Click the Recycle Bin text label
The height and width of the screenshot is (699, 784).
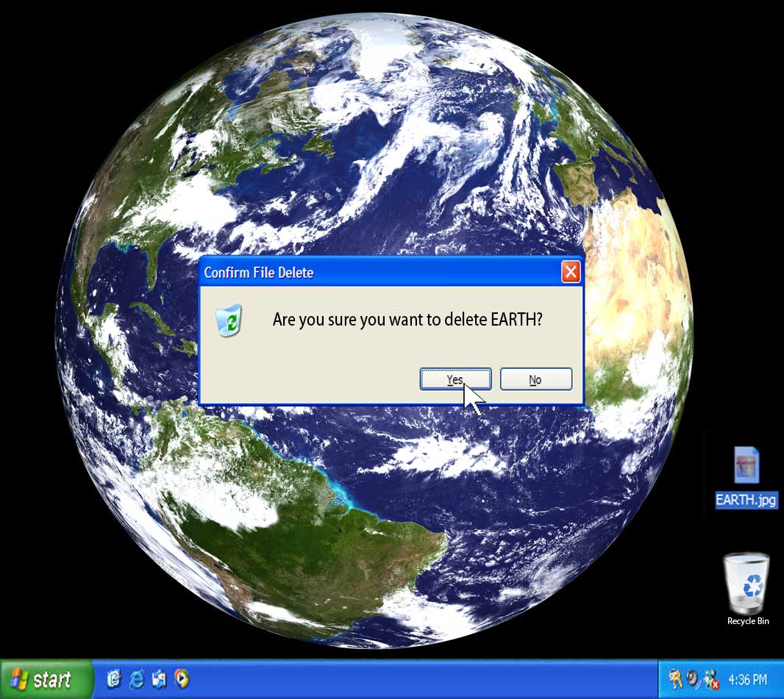748,621
